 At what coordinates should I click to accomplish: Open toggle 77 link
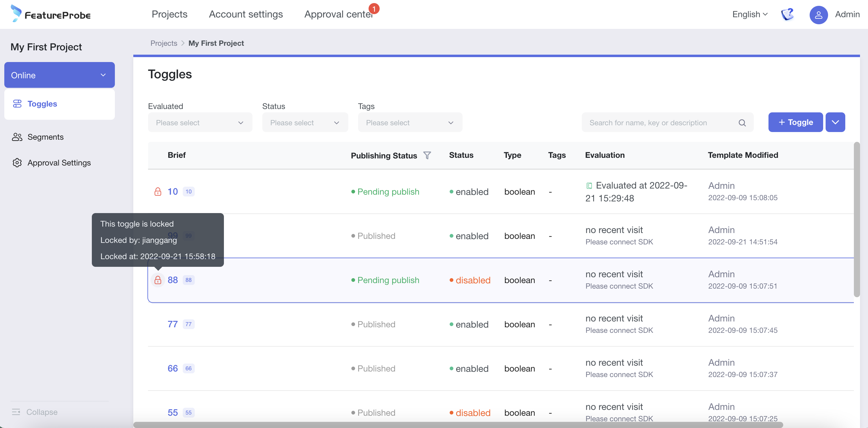point(173,324)
